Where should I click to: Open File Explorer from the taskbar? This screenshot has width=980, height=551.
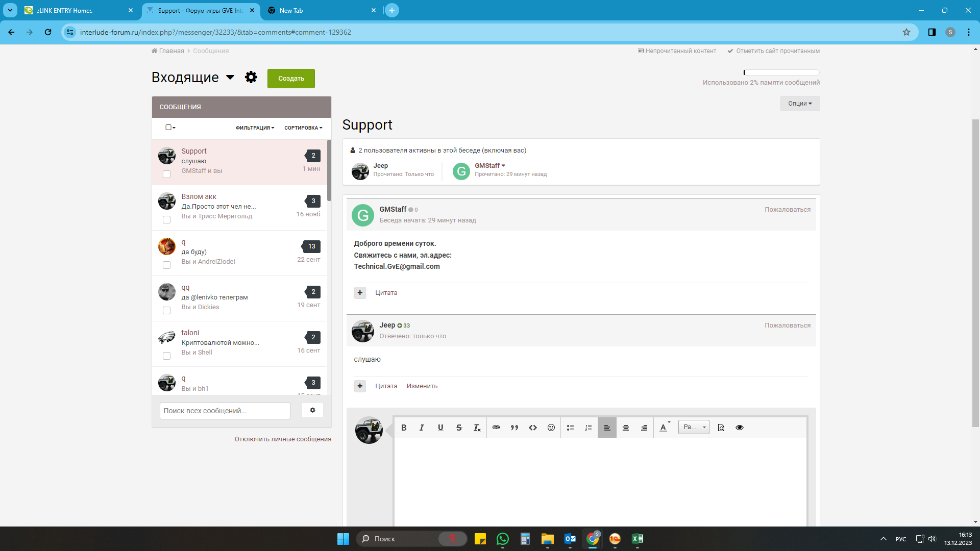coord(548,539)
